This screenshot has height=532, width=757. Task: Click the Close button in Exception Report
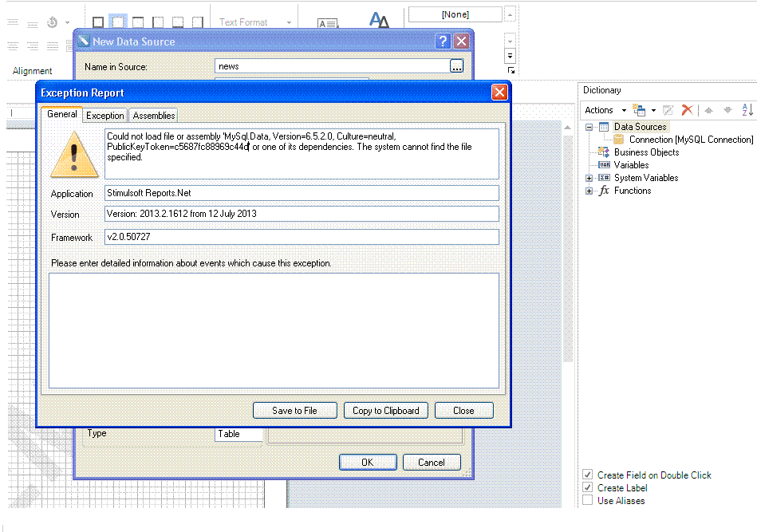point(463,410)
